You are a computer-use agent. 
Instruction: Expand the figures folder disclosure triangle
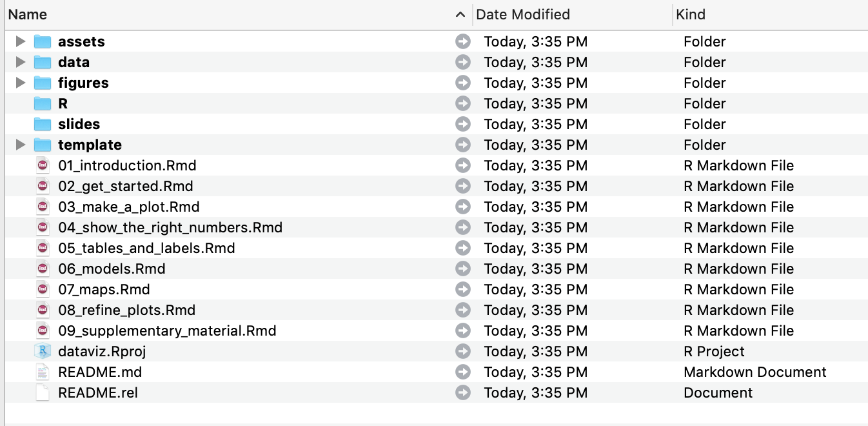pos(21,83)
